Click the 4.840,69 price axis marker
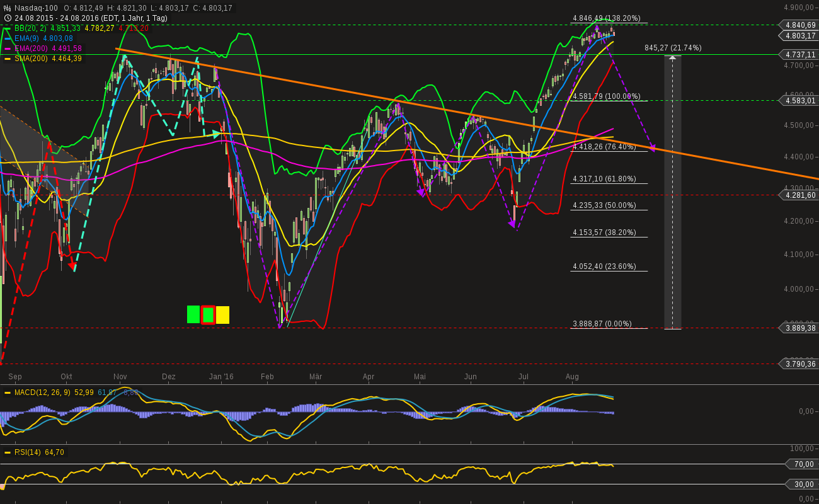 (x=799, y=25)
